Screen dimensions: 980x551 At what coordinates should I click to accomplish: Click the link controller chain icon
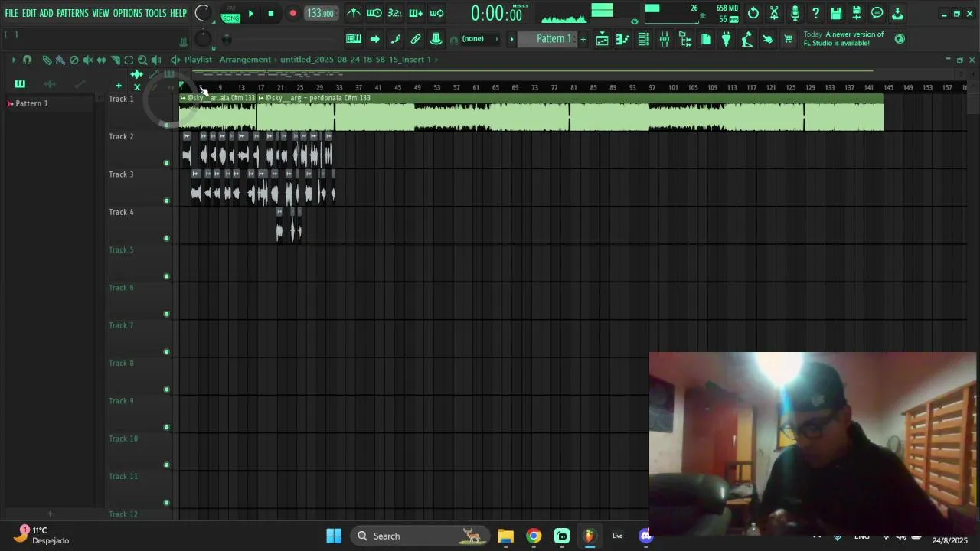[x=416, y=39]
